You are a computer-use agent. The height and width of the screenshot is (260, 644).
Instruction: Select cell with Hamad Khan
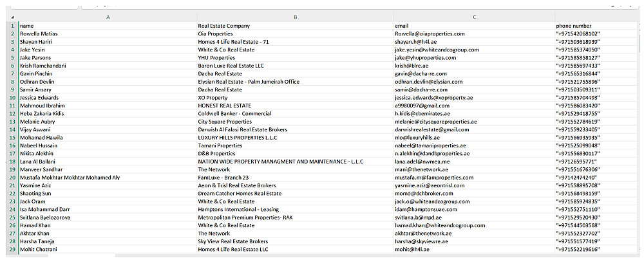point(108,225)
